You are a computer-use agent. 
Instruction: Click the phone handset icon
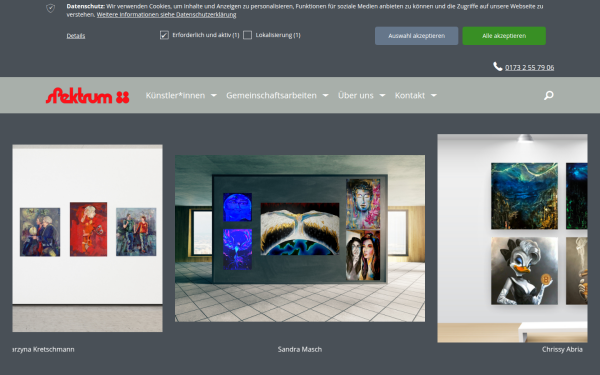point(497,67)
